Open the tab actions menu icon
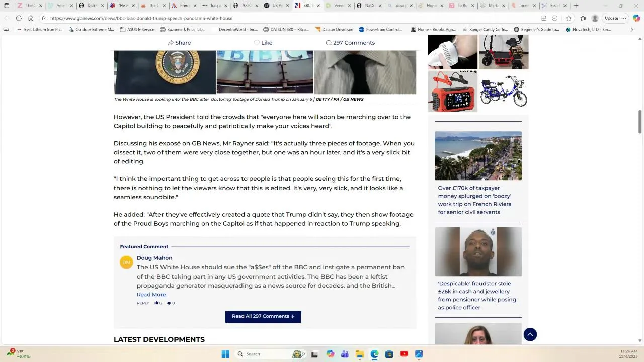 pos(7,6)
